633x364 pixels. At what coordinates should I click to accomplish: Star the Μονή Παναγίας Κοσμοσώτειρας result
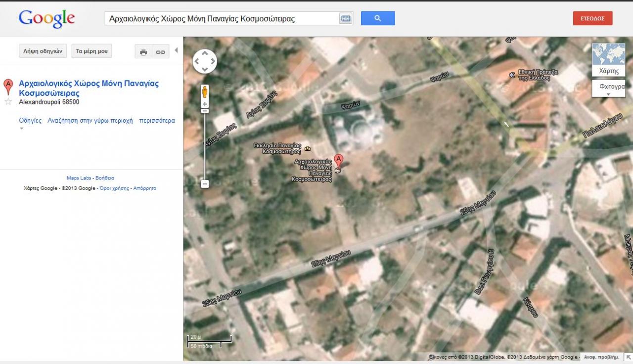(8, 102)
